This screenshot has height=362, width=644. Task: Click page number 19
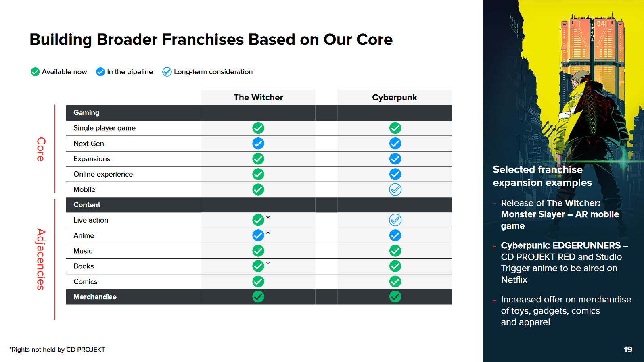pyautogui.click(x=628, y=350)
